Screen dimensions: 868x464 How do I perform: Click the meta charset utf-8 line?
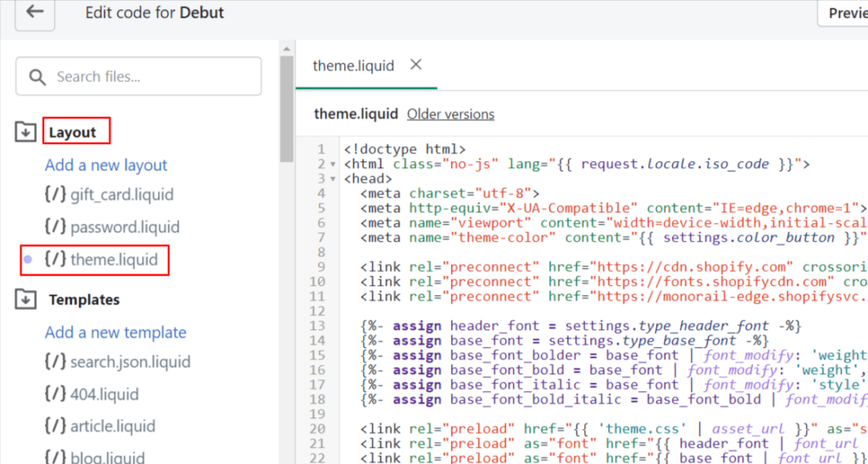[x=449, y=193]
